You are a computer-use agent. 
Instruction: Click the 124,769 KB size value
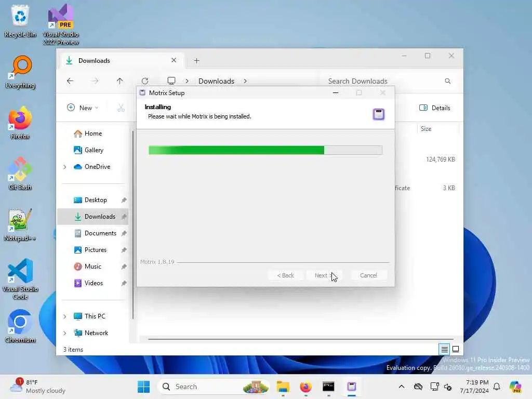coord(441,159)
